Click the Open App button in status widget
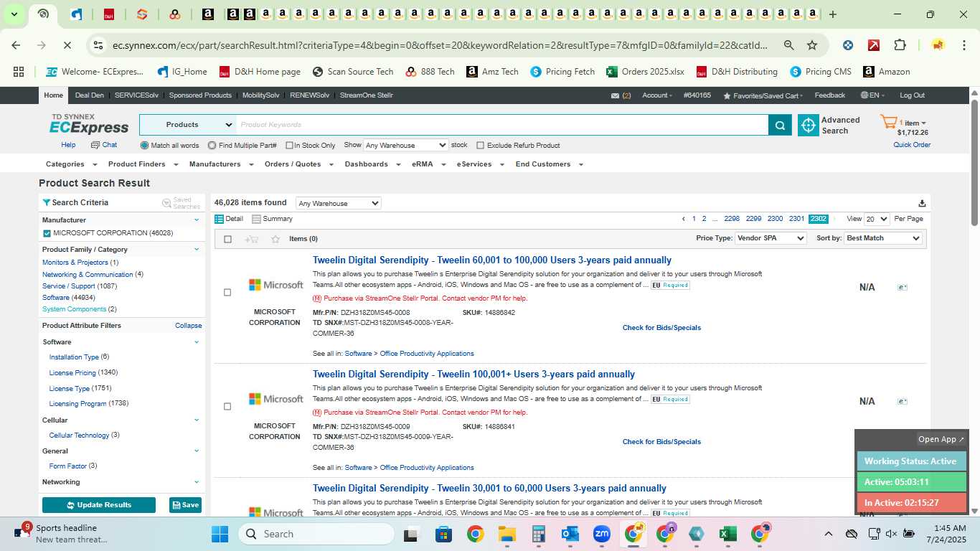Viewport: 980px width, 551px height. tap(942, 439)
